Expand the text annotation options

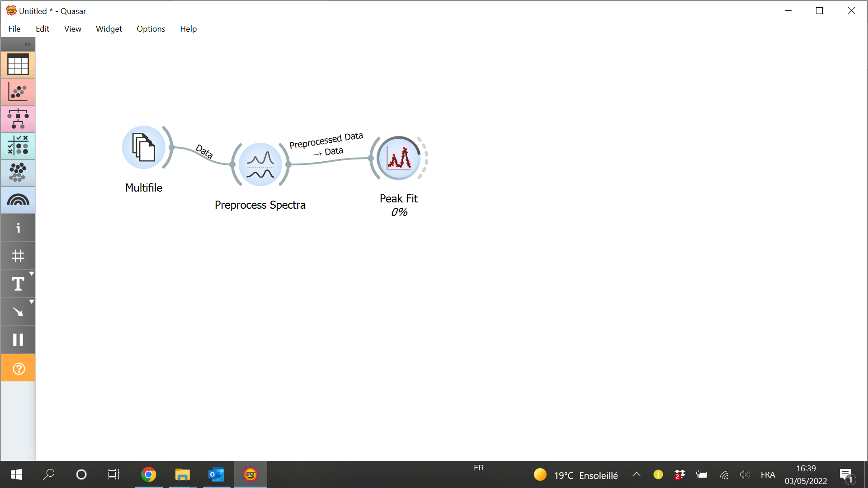pos(32,273)
